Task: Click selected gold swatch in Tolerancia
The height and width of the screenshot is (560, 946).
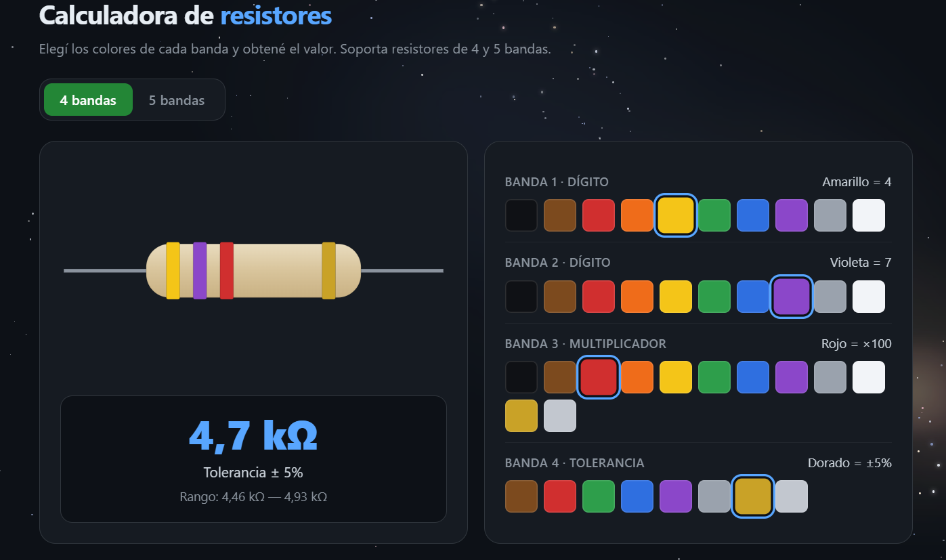Action: coord(753,496)
